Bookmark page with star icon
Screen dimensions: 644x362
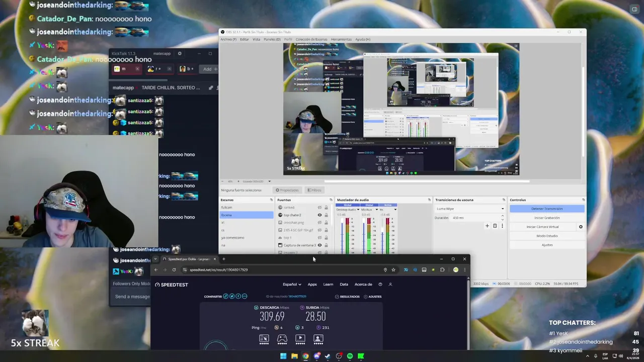point(393,270)
